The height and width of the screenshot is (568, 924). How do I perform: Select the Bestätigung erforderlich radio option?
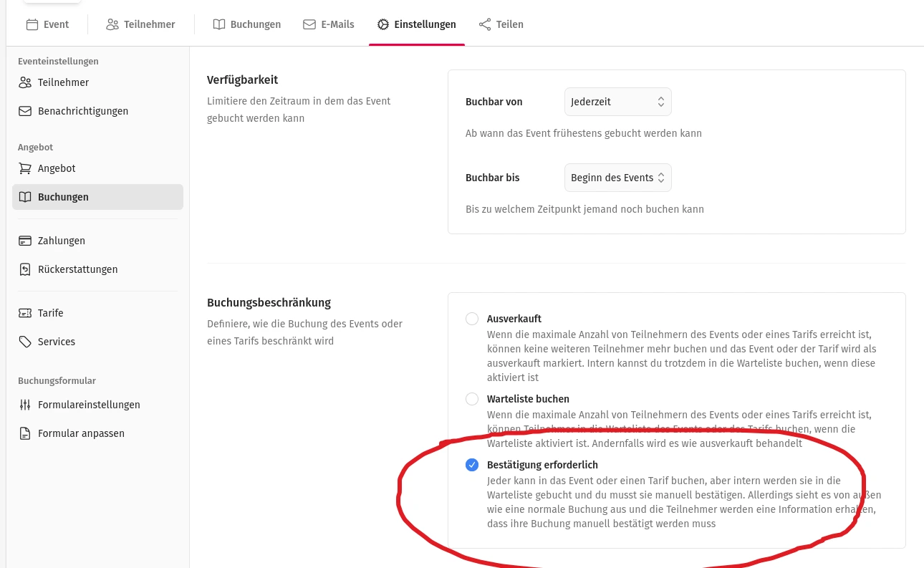coord(472,465)
